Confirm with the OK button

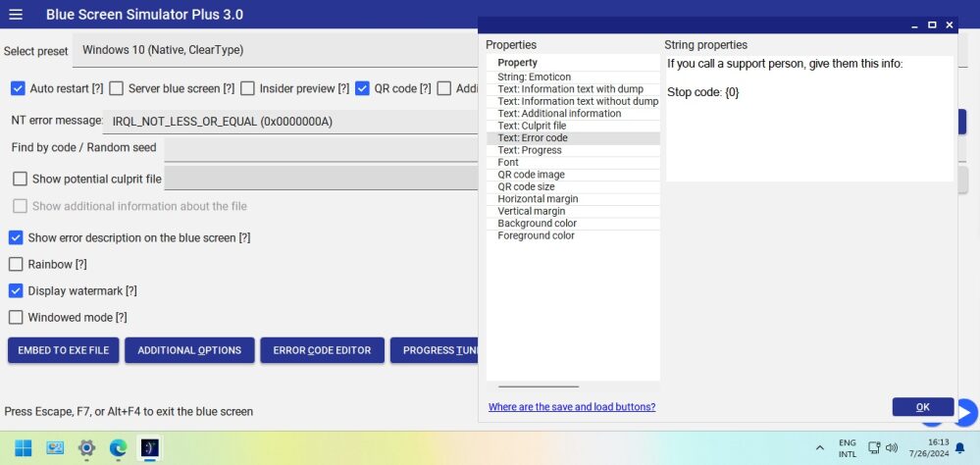point(922,407)
